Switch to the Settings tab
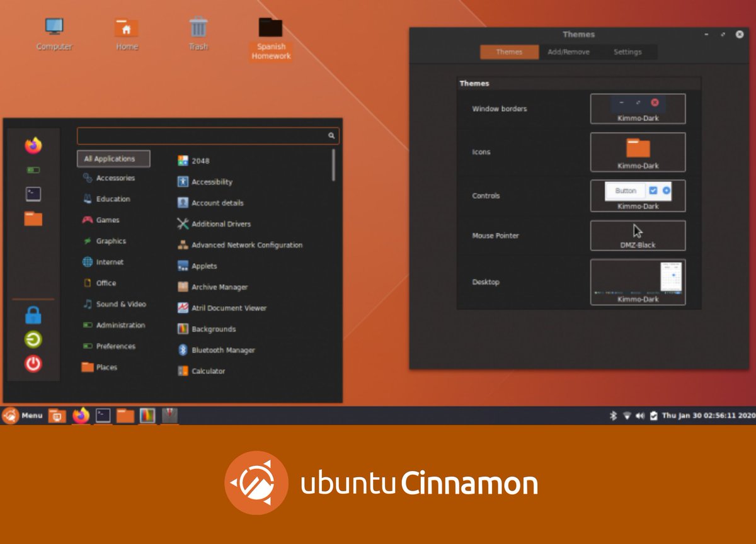This screenshot has width=756, height=544. (x=627, y=52)
